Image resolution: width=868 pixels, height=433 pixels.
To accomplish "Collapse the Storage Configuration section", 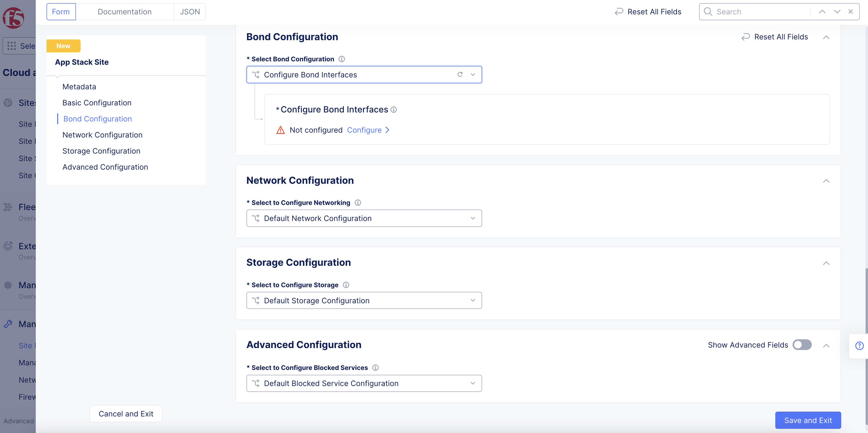I will 826,263.
